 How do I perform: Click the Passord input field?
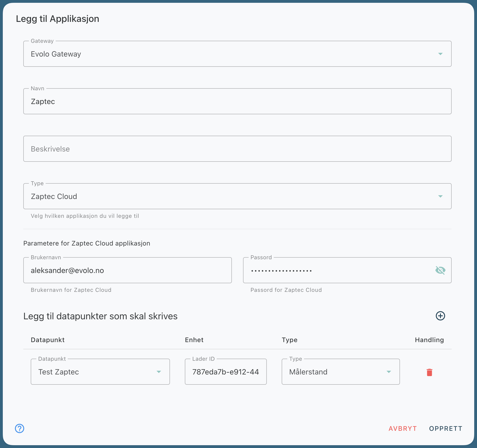tap(336, 270)
